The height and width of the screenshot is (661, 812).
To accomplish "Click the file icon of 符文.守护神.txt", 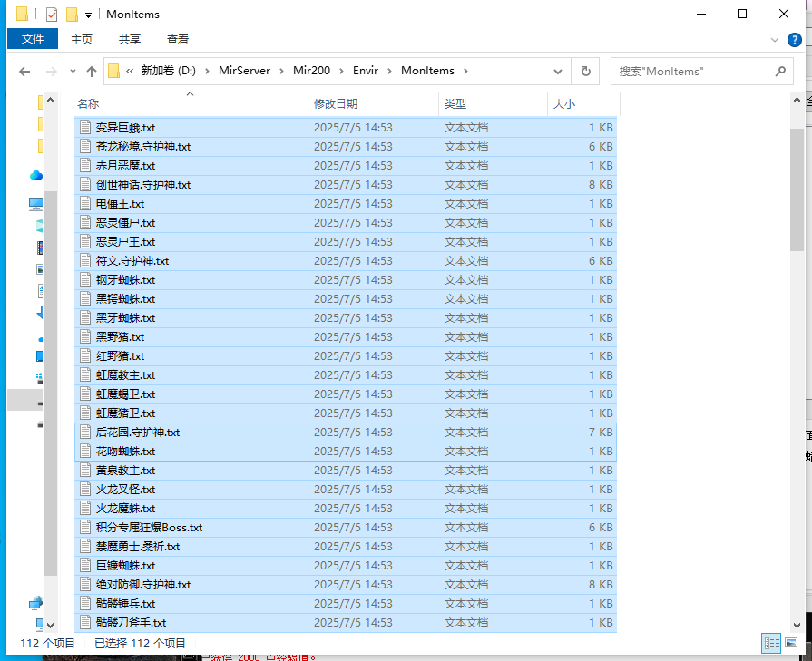I will point(85,261).
